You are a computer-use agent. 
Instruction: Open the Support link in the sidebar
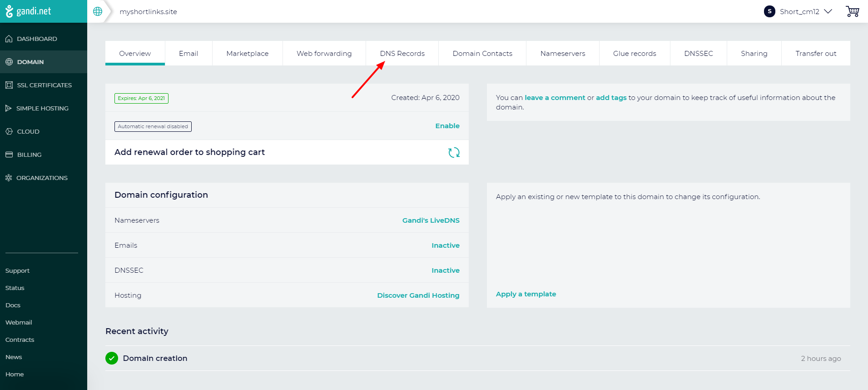coord(17,270)
